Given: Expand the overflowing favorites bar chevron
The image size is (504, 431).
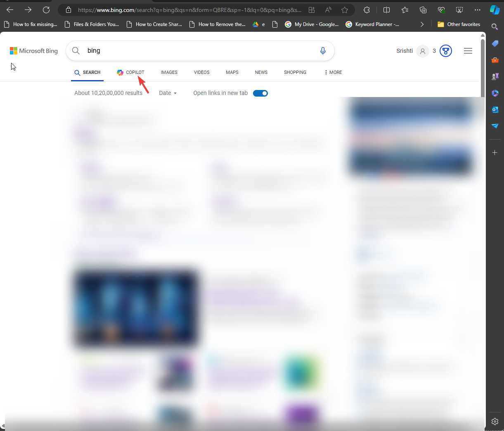Looking at the screenshot, I should point(422,24).
